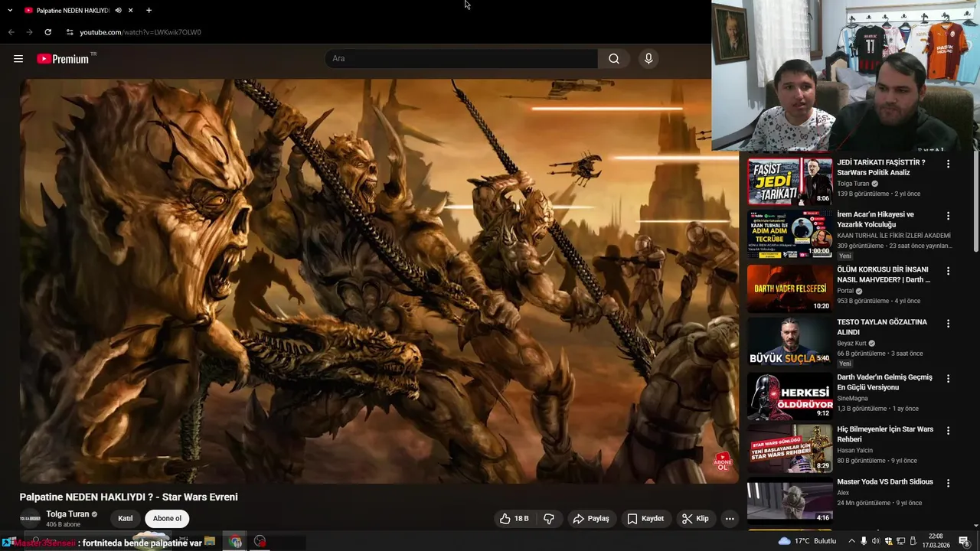The image size is (980, 551).
Task: Start voice search with microphone icon
Action: coord(648,59)
